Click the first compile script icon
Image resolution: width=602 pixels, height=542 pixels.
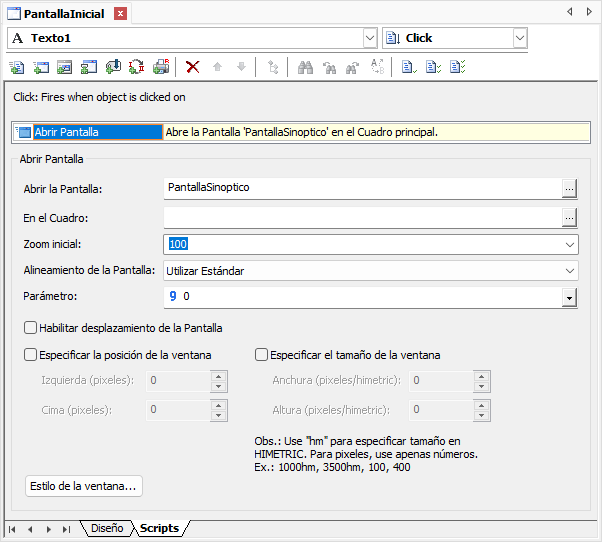[408, 67]
